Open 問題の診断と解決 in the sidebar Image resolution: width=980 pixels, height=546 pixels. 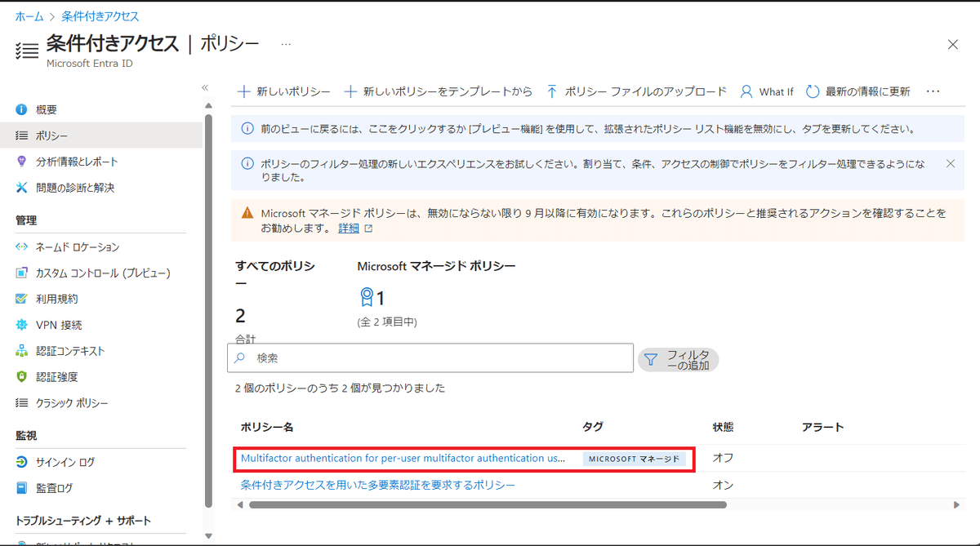tap(75, 188)
